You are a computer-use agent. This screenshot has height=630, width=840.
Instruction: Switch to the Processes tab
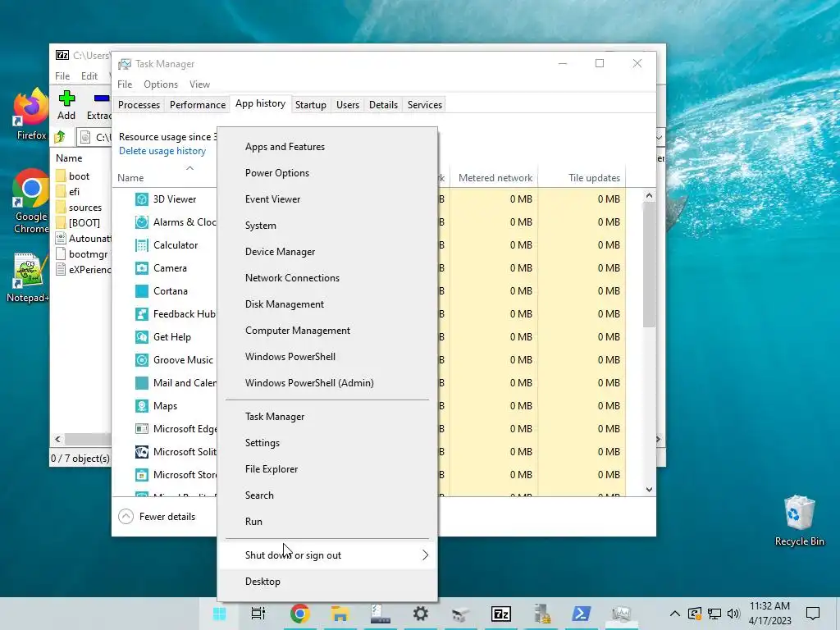pyautogui.click(x=139, y=105)
